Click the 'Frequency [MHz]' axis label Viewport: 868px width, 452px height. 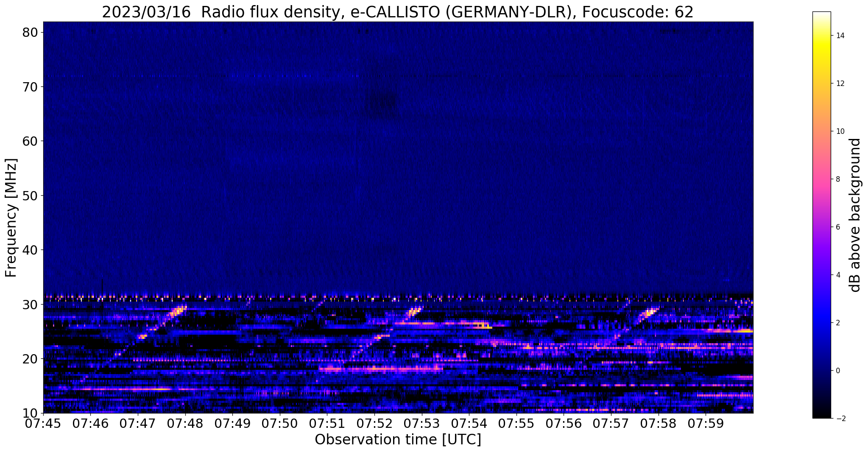pyautogui.click(x=11, y=217)
